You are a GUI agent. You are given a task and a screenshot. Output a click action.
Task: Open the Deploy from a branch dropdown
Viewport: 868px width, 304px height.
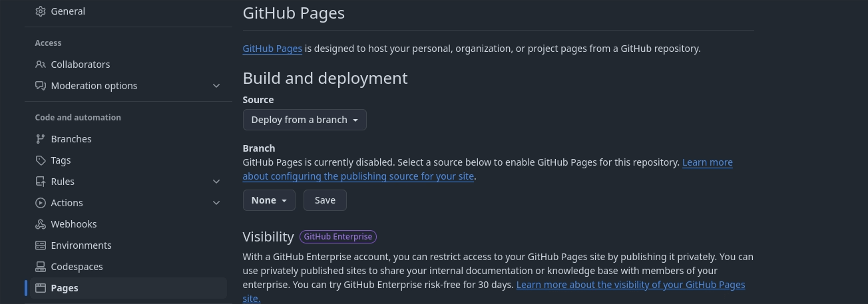305,120
